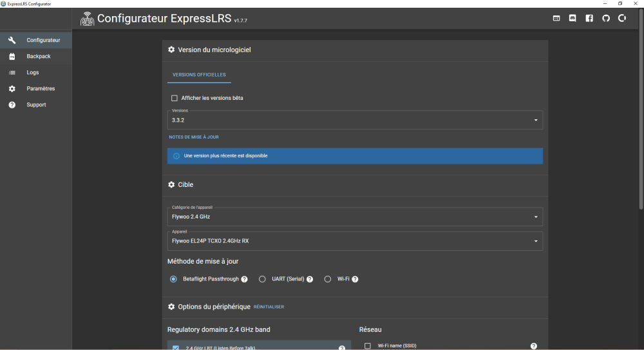The height and width of the screenshot is (350, 644).
Task: Select the Versions Officielles tab
Action: pos(199,75)
